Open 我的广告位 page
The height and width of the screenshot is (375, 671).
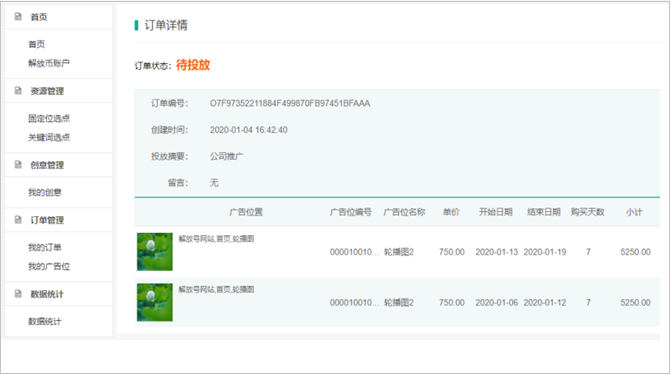(49, 266)
